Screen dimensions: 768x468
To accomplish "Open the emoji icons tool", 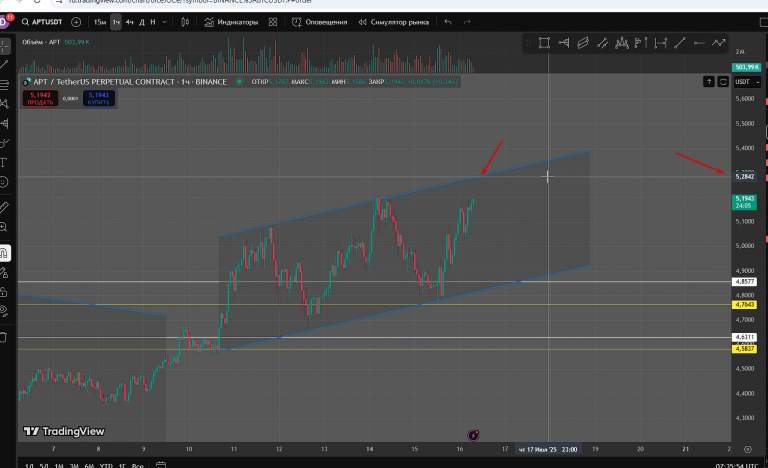I will coord(4,182).
